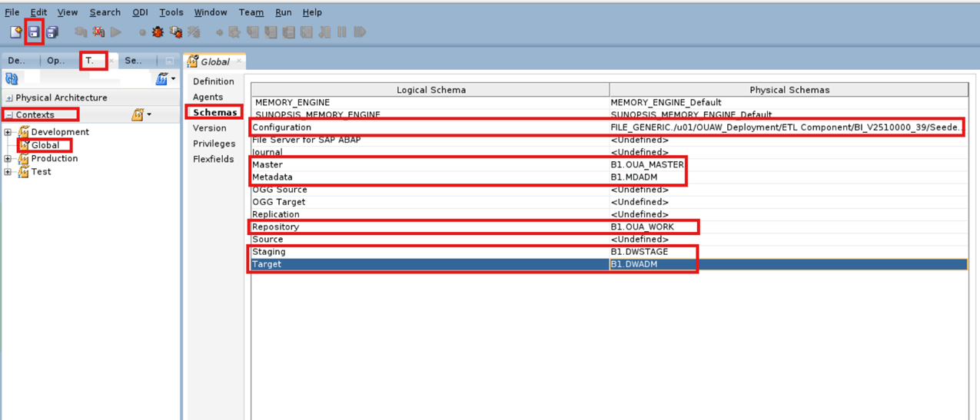Open the Help menu
The width and height of the screenshot is (980, 420).
coord(312,12)
